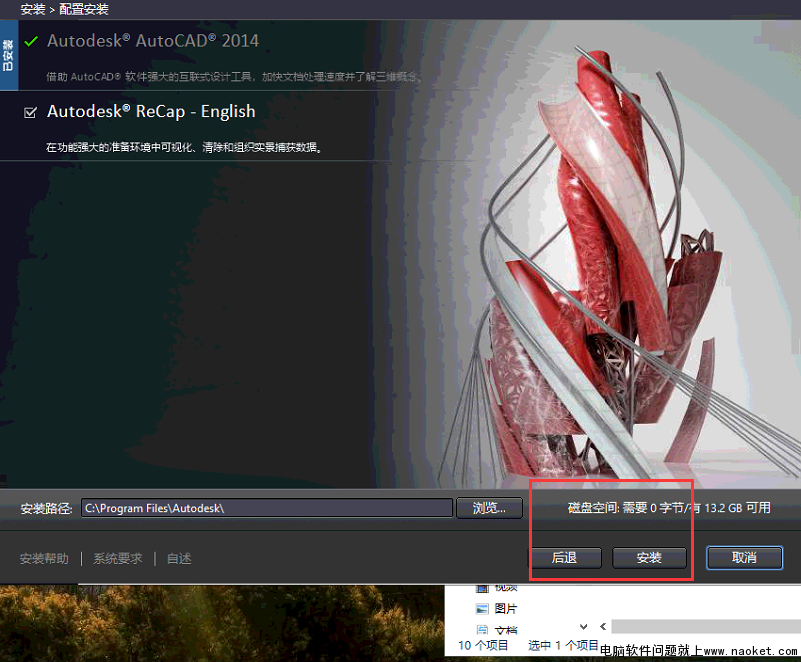
Task: Click the 已安装 side tab
Action: (9, 55)
